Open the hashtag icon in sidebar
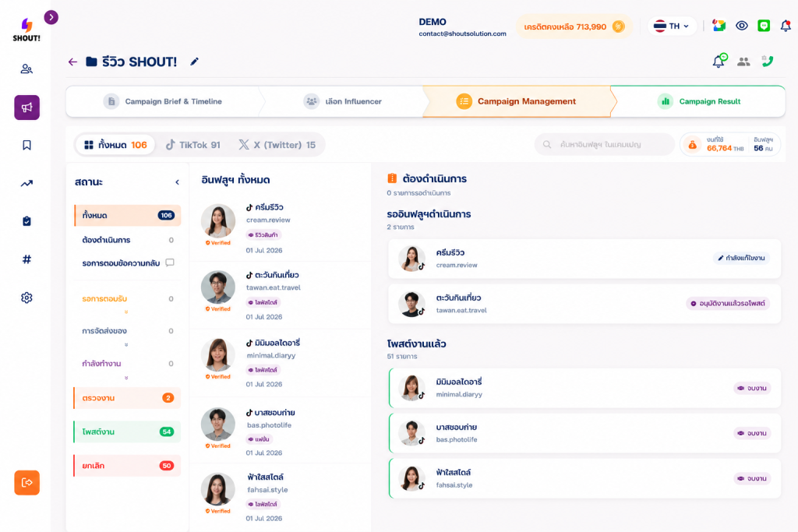This screenshot has width=798, height=532. pos(26,259)
